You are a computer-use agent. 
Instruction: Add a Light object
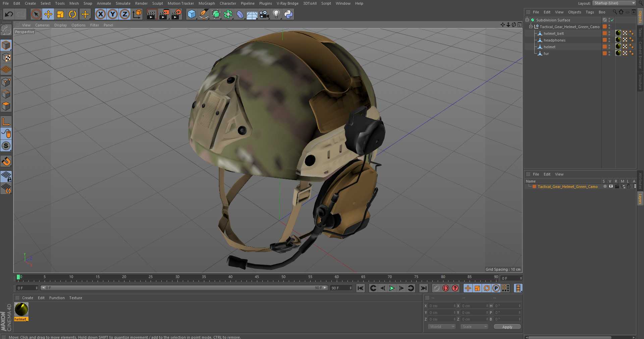click(276, 14)
